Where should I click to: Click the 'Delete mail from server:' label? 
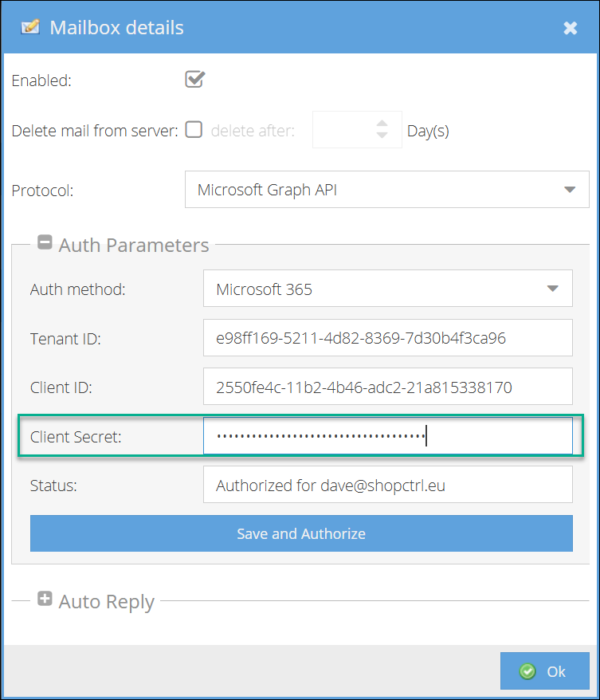tap(95, 131)
